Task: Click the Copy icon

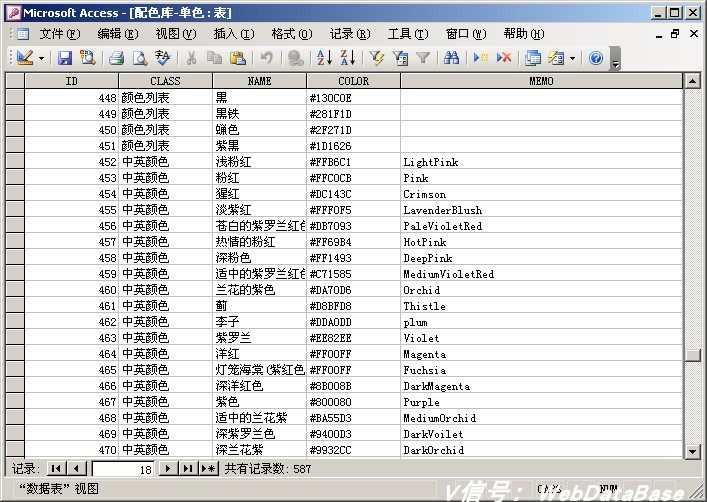Action: (214, 58)
